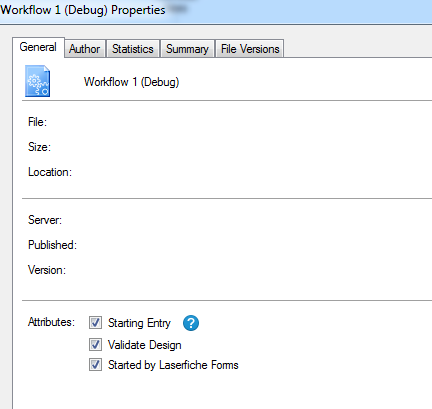This screenshot has height=409, width=432.
Task: Show the File Versions tab
Action: pos(250,49)
